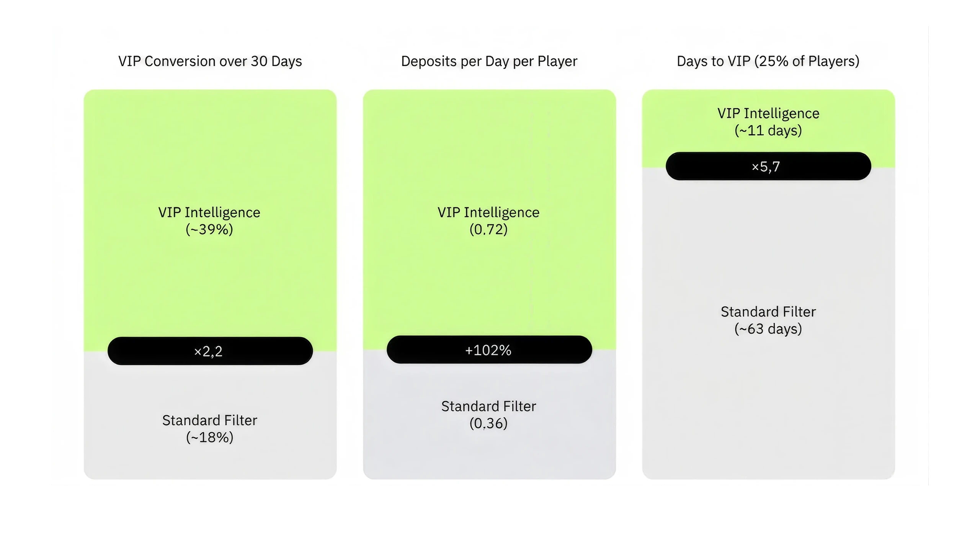980x536 pixels.
Task: Click gray area of Days to VIP card
Action: point(768,402)
